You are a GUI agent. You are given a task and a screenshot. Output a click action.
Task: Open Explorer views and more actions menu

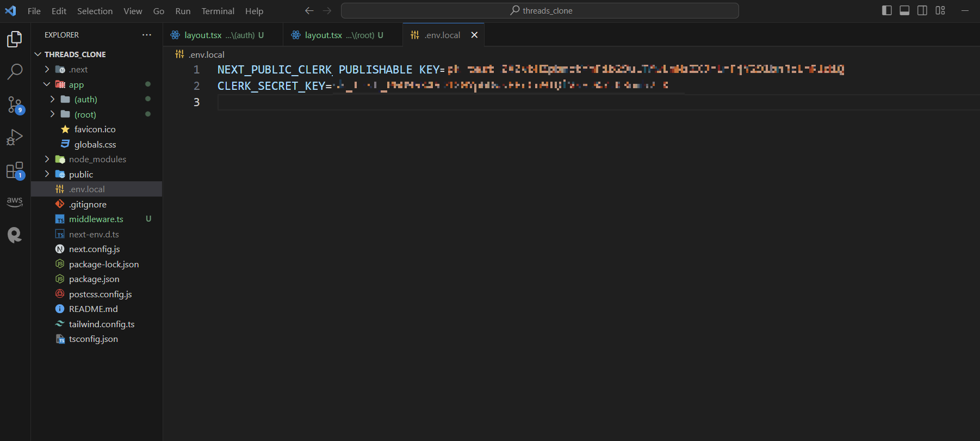point(147,35)
